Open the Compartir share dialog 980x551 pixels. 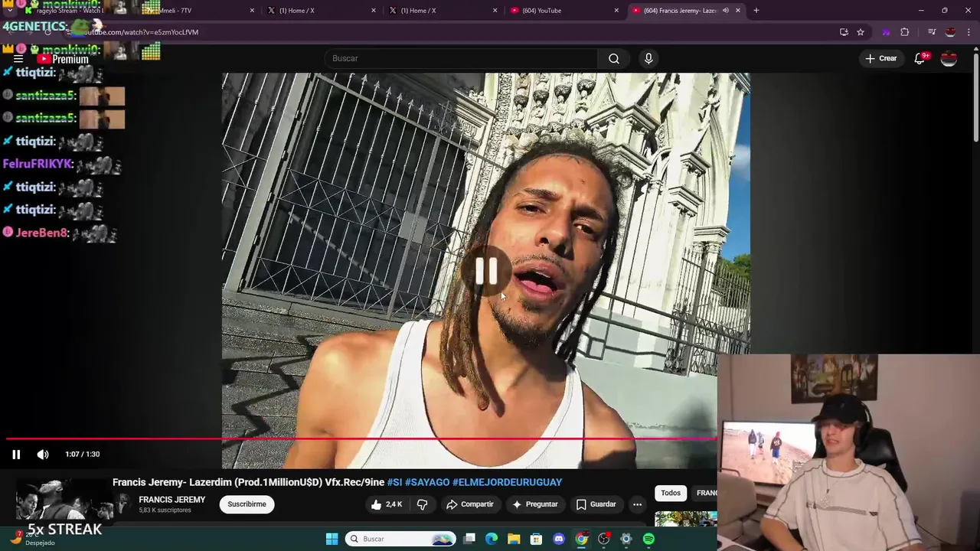pyautogui.click(x=470, y=504)
